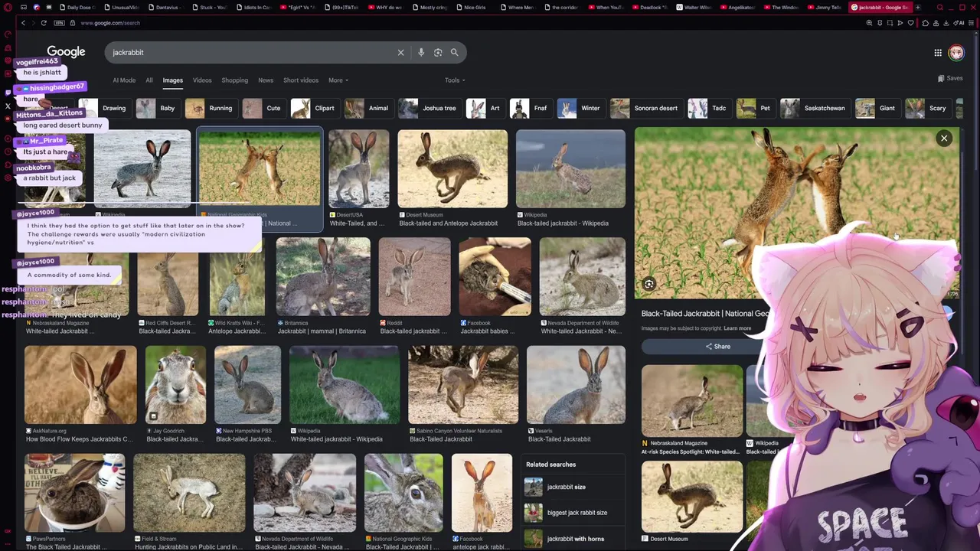Open Sabino Canyon Volunteer Naturalists image
This screenshot has height=551, width=980.
(463, 385)
